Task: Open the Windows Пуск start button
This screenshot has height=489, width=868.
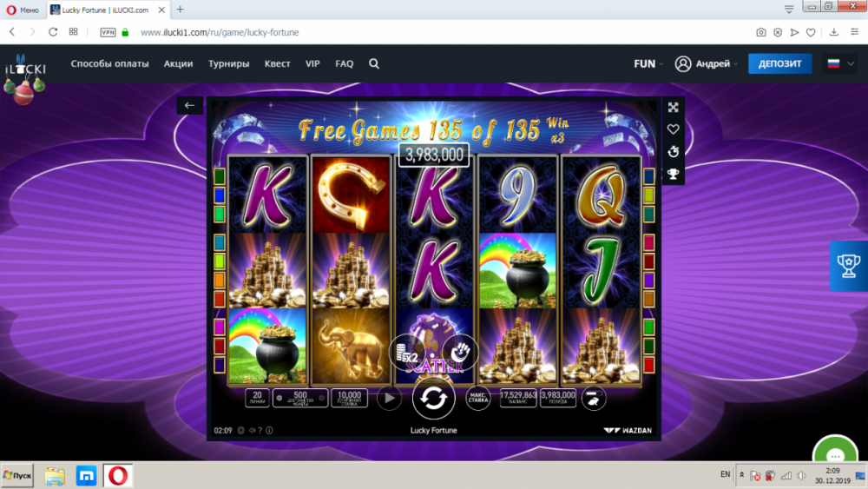Action: point(17,476)
